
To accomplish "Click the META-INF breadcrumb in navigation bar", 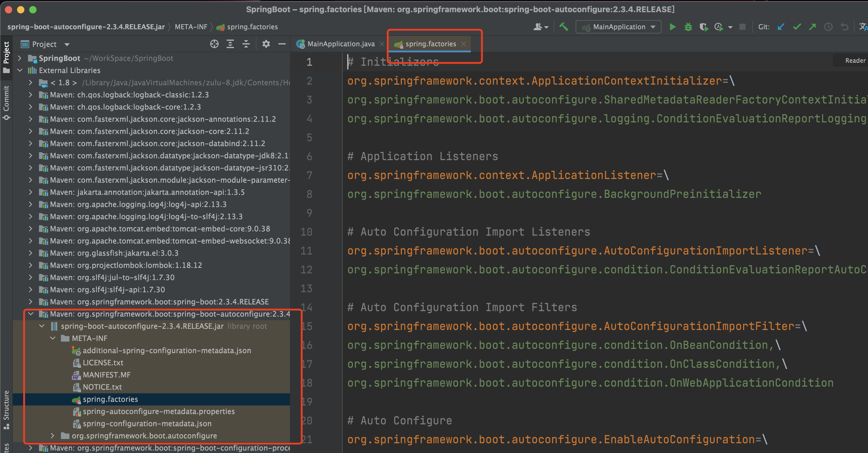I will pyautogui.click(x=191, y=27).
